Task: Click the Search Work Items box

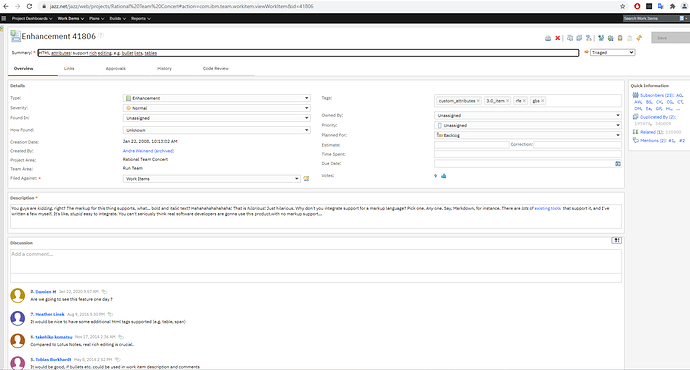Action: [651, 18]
